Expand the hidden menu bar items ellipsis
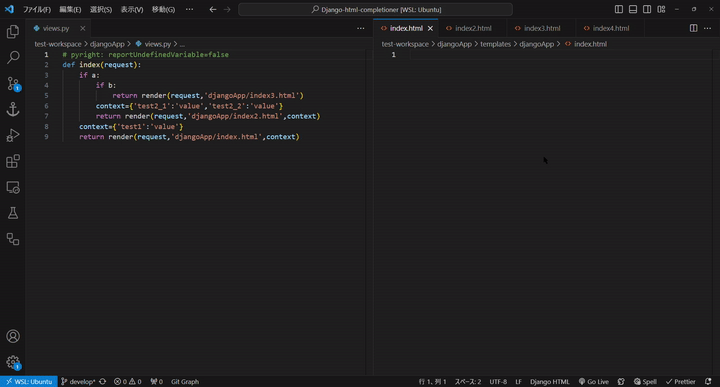Viewport: 720px width, 387px height. (189, 9)
